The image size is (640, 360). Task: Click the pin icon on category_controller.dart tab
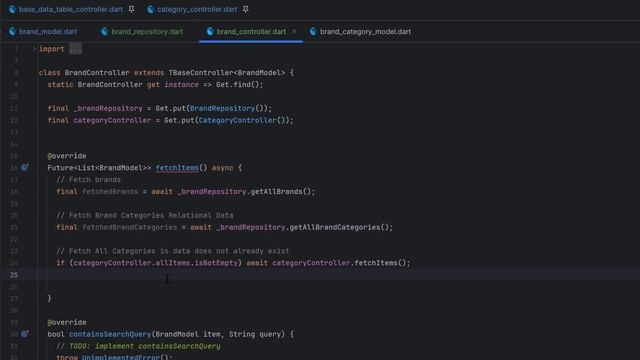pos(245,9)
